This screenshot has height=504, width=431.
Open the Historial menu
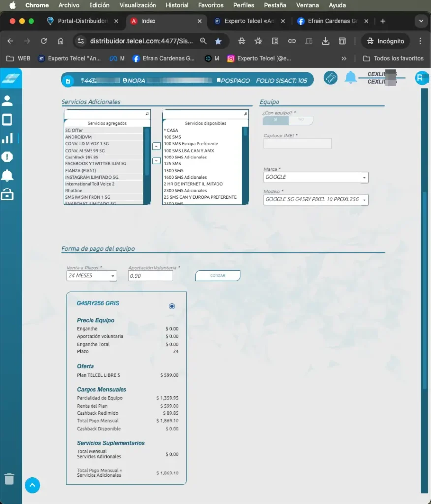177,5
